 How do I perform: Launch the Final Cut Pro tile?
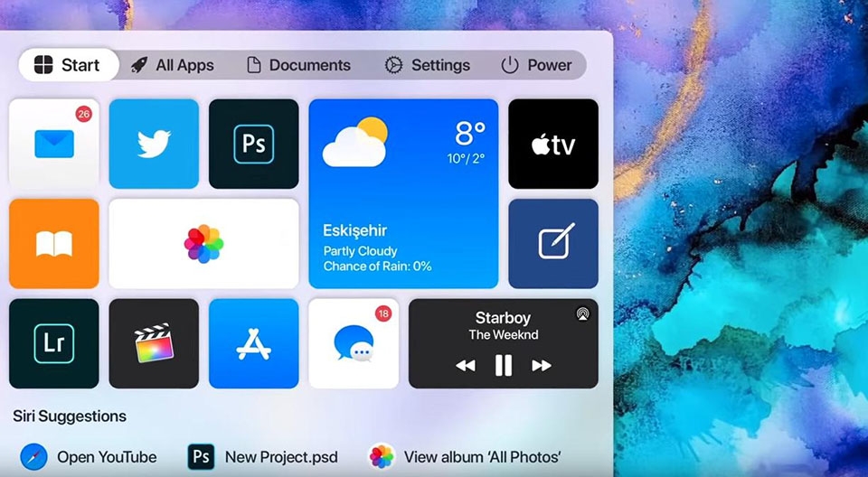(154, 343)
